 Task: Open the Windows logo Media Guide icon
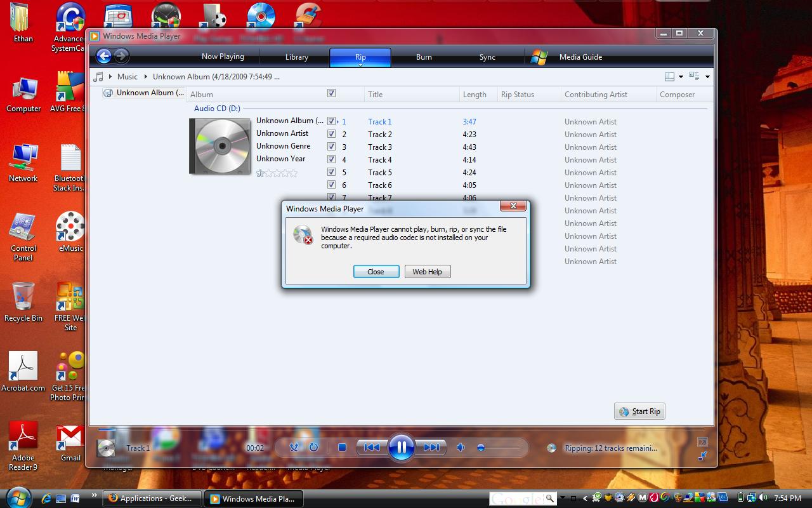coord(539,57)
